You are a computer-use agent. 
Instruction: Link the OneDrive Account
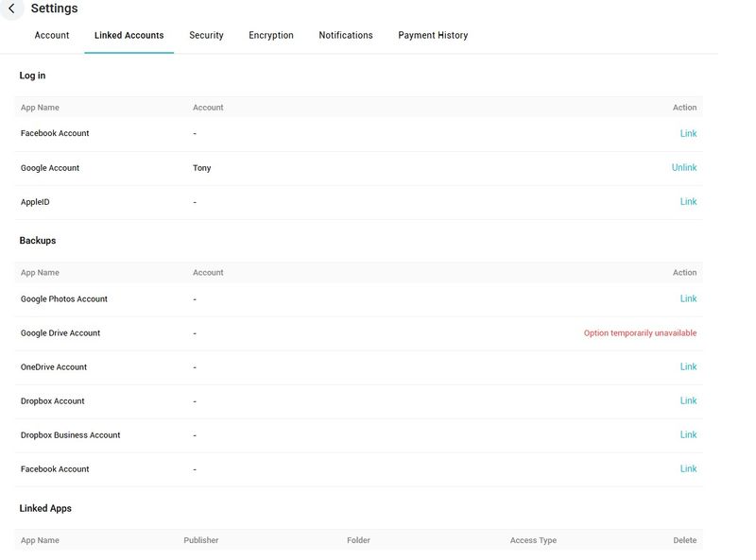click(x=688, y=367)
